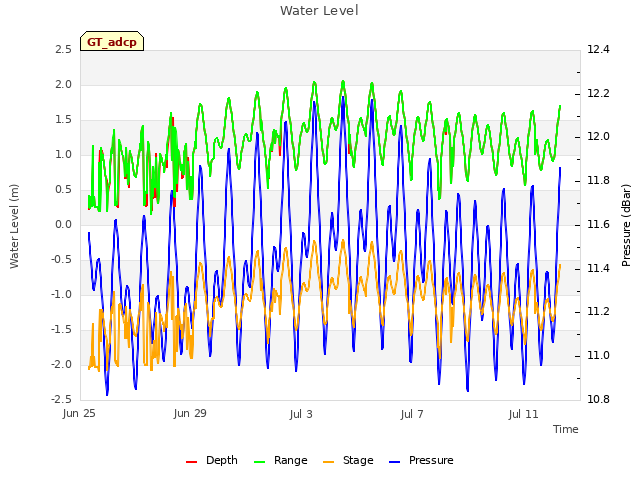Click the 1.5 left axis tick label

(x=63, y=120)
